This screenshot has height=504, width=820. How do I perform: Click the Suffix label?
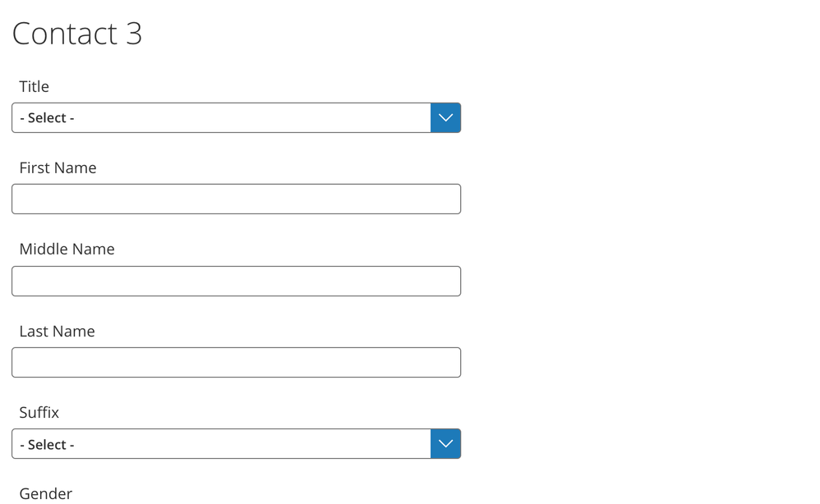39,412
